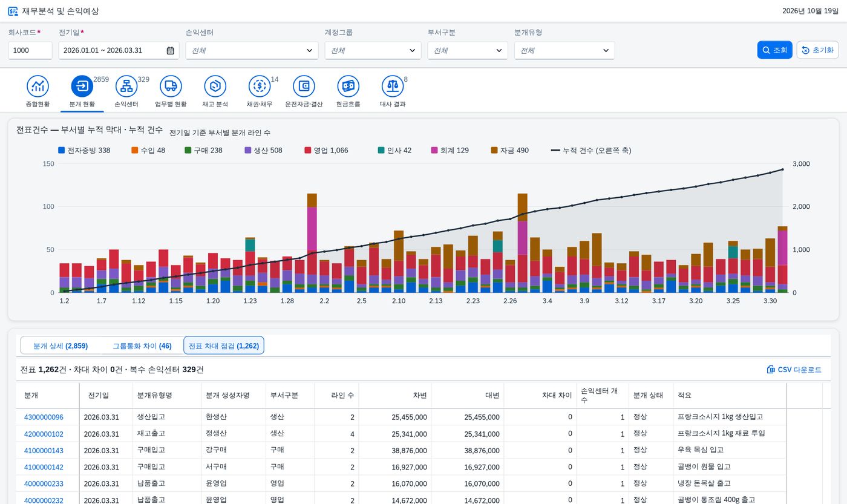The width and height of the screenshot is (847, 504).
Task: Click the app logo beside 재무분석 및 손익예상
Action: pyautogui.click(x=13, y=11)
